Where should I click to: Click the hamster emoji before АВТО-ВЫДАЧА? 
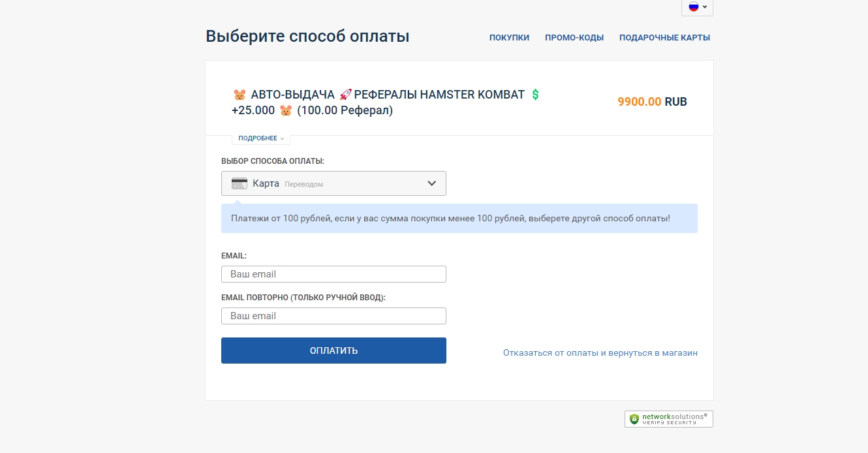tap(240, 95)
